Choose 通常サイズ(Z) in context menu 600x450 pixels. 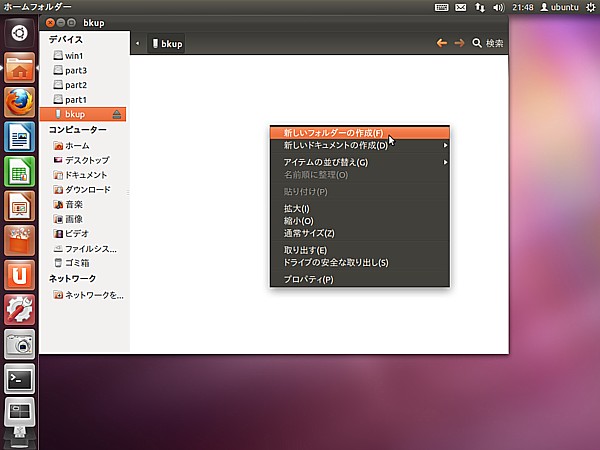pyautogui.click(x=360, y=233)
